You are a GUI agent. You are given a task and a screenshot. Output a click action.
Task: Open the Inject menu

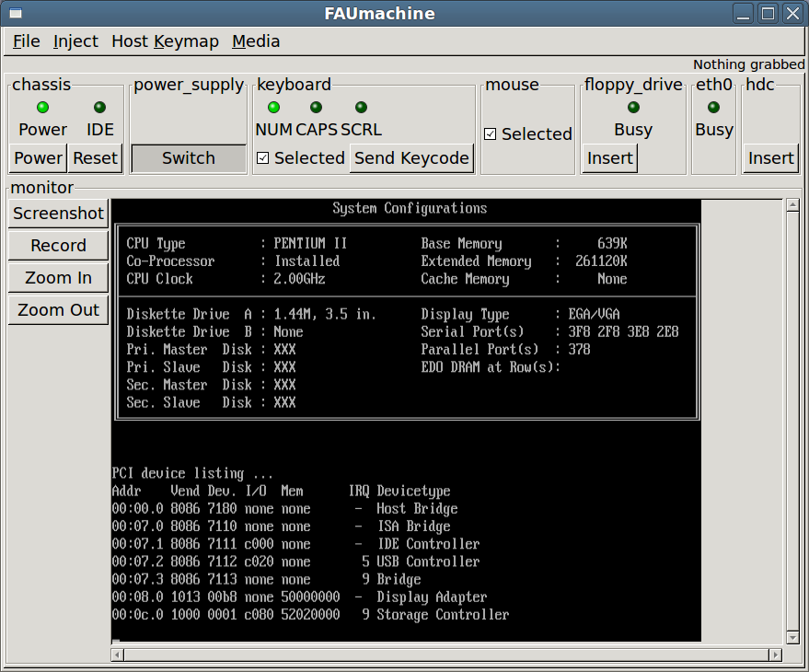click(75, 41)
